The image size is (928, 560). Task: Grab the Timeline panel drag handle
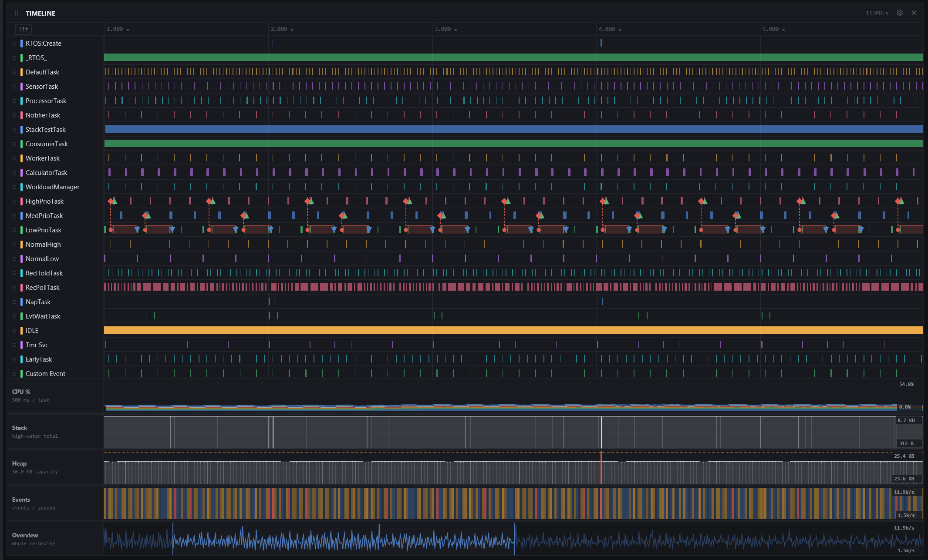17,13
